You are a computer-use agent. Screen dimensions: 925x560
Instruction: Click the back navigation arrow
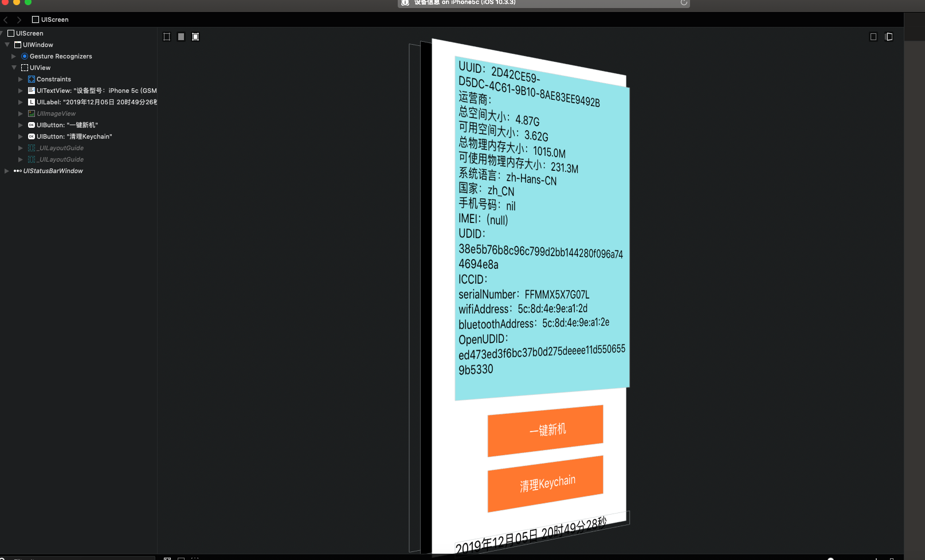(x=6, y=19)
